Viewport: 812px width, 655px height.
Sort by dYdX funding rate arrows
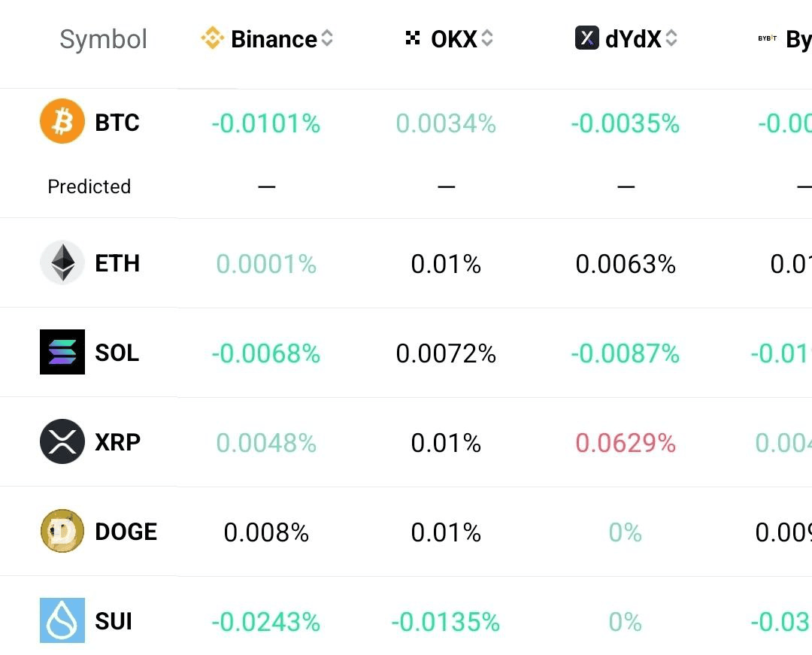tap(671, 38)
